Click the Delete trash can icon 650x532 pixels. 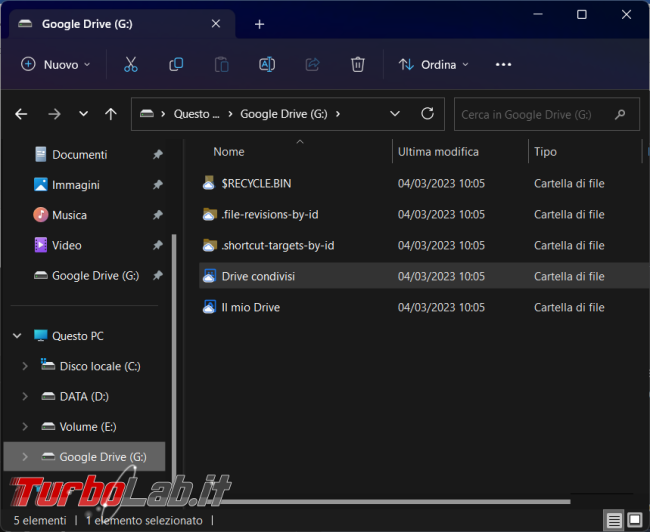[x=358, y=65]
